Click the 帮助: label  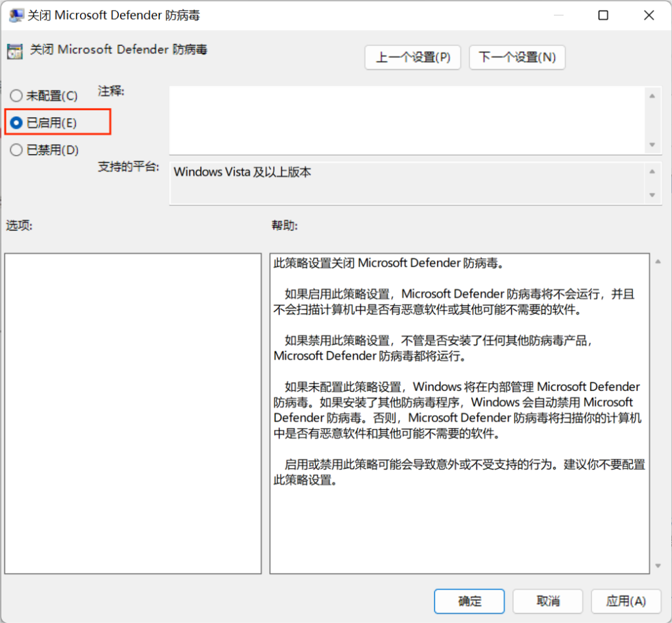[x=284, y=225]
